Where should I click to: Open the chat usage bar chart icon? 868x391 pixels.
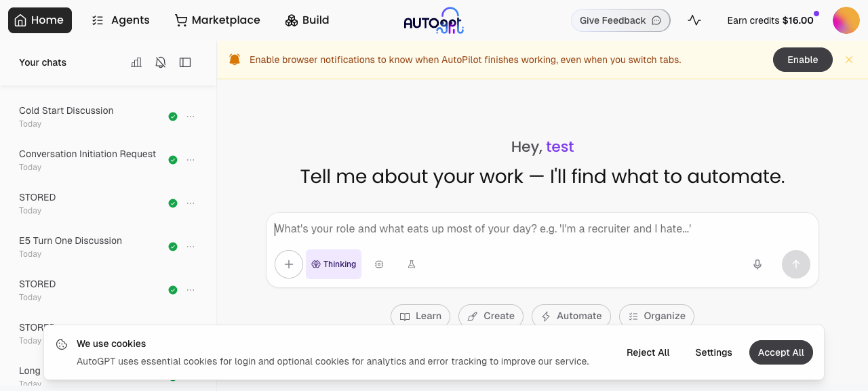136,62
